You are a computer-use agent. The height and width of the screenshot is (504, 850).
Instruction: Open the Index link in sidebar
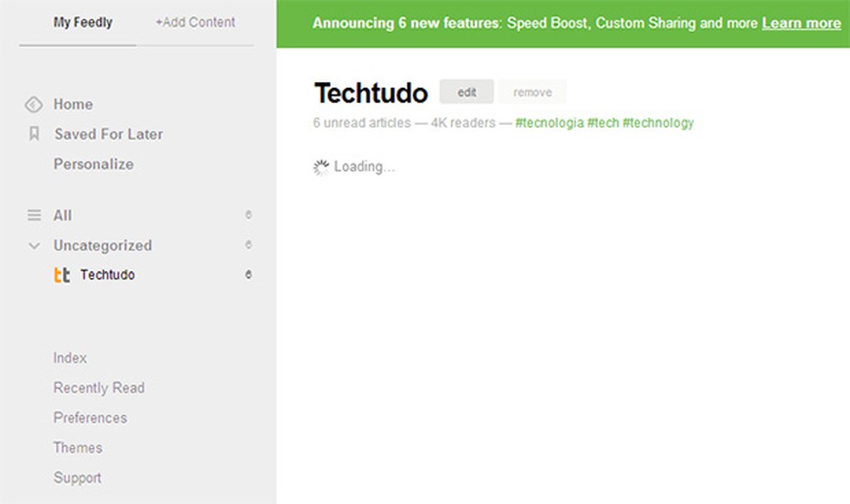point(70,358)
